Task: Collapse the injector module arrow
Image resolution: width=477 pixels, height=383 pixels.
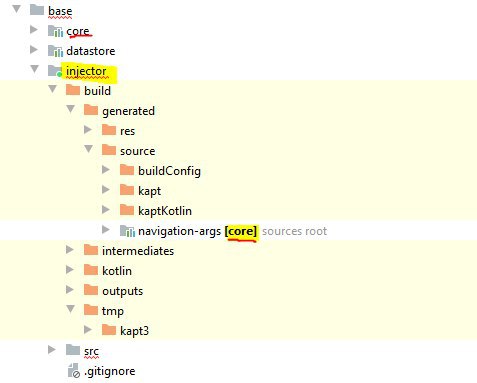Action: (35, 69)
